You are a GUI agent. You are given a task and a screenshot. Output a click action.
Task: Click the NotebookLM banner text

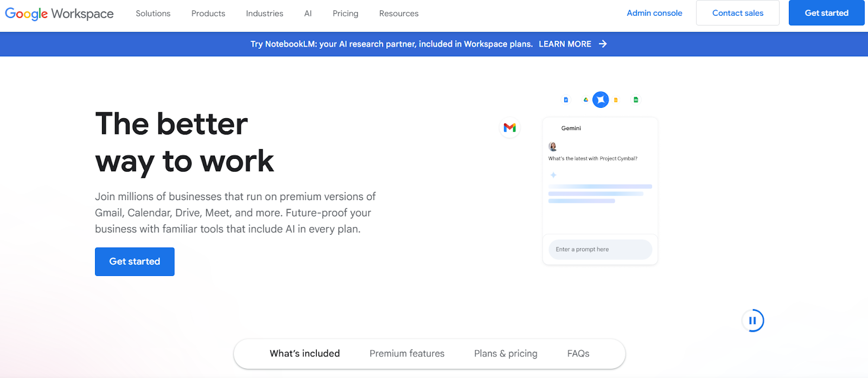[392, 44]
